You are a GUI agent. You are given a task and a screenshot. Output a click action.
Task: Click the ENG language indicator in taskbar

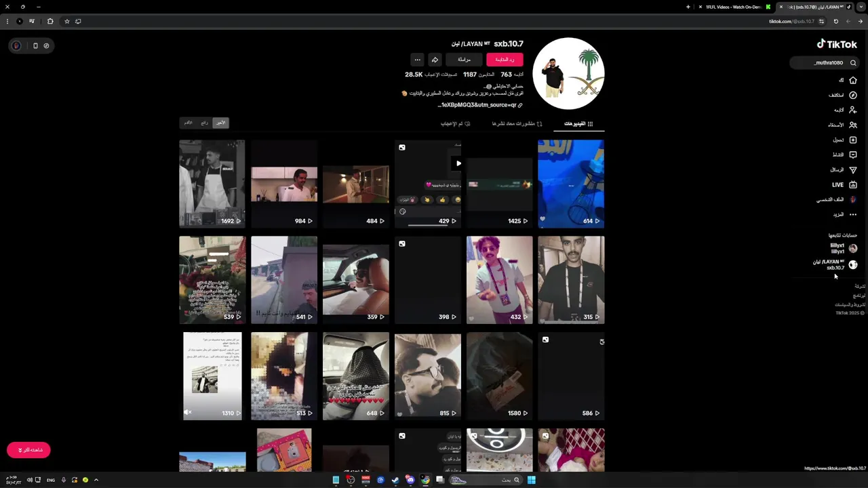coord(51,480)
